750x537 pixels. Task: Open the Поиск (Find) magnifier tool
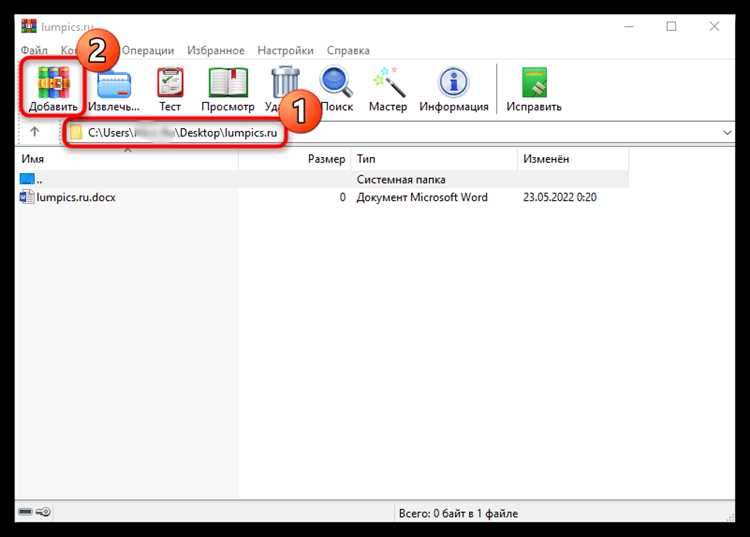point(336,82)
